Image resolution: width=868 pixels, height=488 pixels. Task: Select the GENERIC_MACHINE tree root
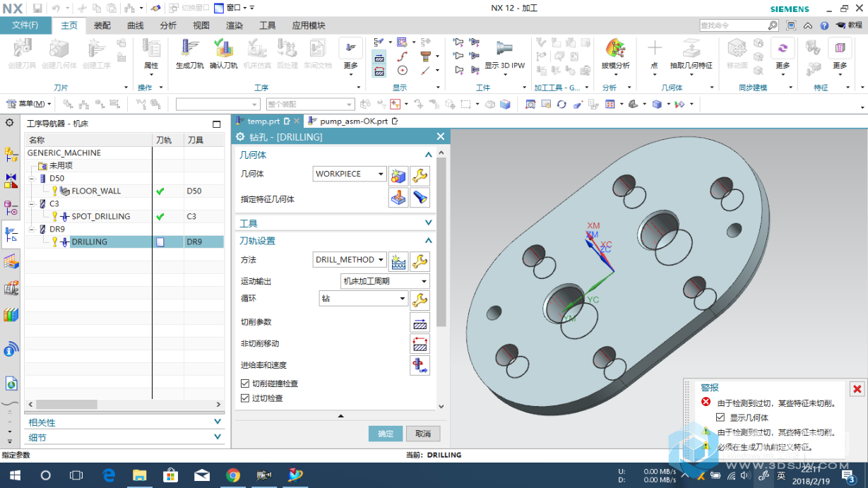coord(64,153)
